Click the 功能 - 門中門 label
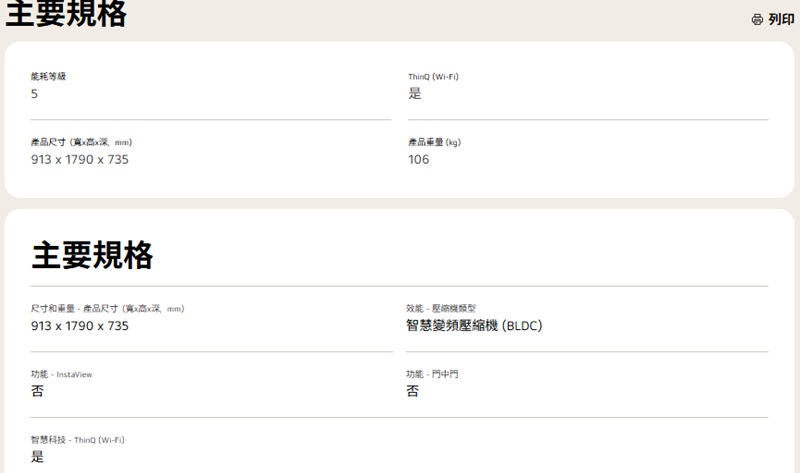This screenshot has width=800, height=473. point(432,374)
